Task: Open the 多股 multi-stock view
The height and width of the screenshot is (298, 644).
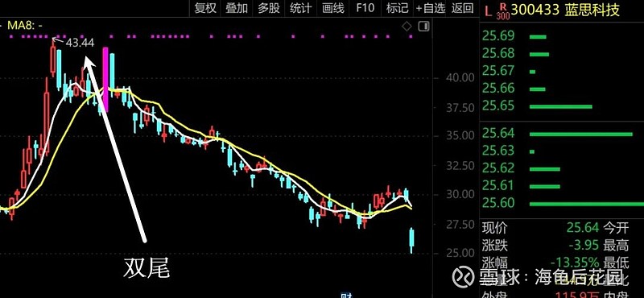Action: tap(269, 8)
